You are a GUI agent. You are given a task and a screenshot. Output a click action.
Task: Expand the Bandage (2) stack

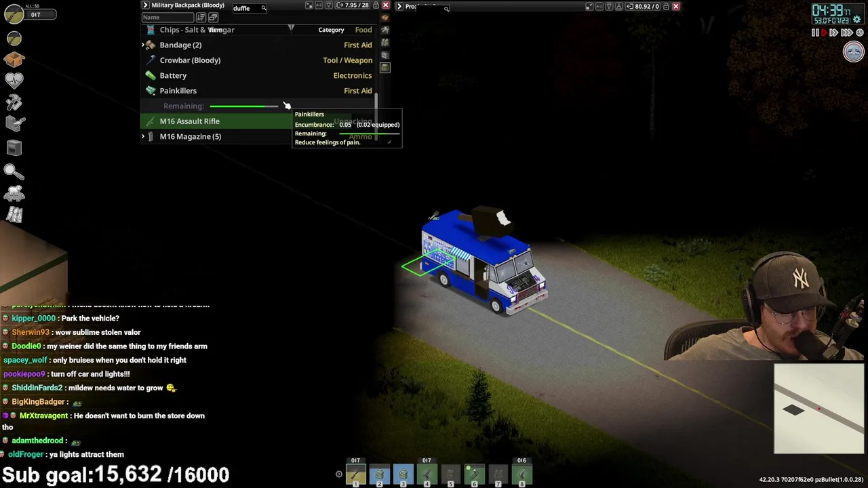coord(143,45)
